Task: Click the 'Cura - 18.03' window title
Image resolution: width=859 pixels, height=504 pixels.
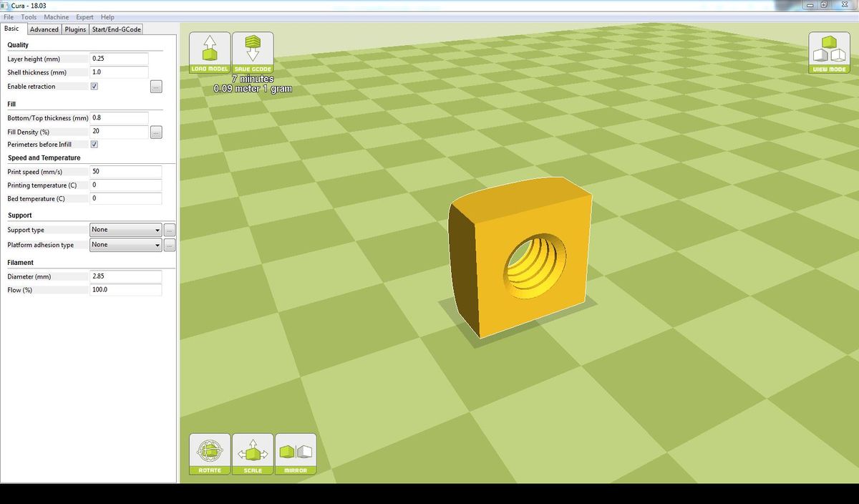Action: 29,6
